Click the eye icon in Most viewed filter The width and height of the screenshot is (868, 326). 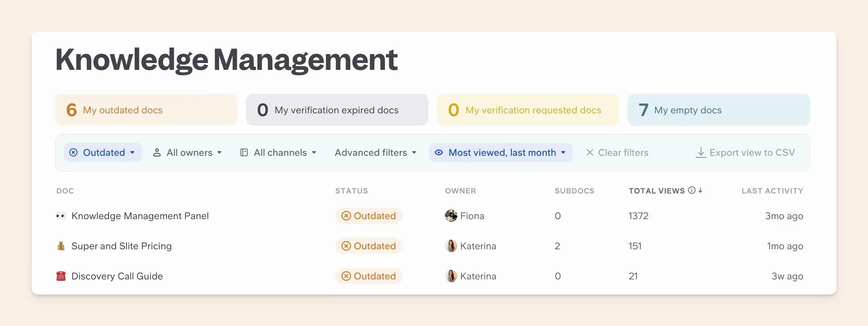click(x=439, y=152)
